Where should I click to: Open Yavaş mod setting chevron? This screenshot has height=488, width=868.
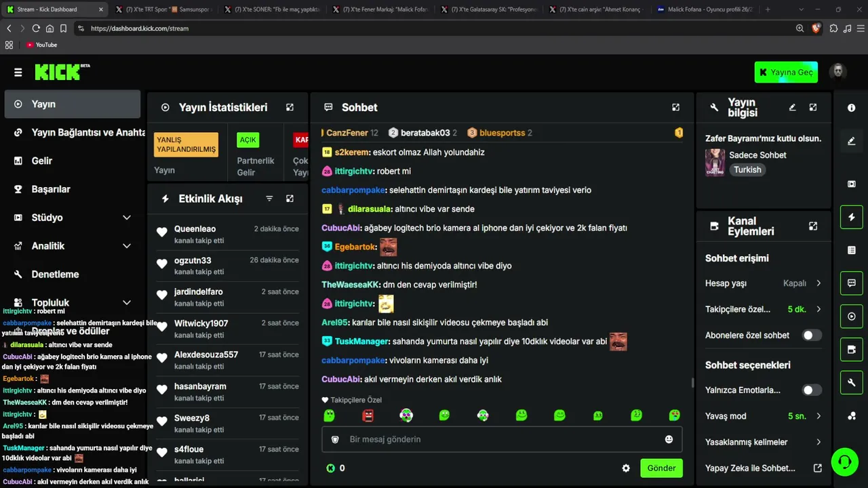click(x=818, y=416)
